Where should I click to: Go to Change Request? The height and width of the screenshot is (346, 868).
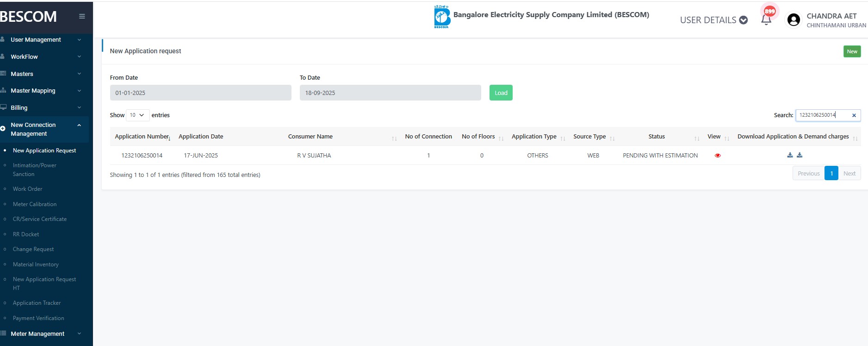(x=33, y=249)
